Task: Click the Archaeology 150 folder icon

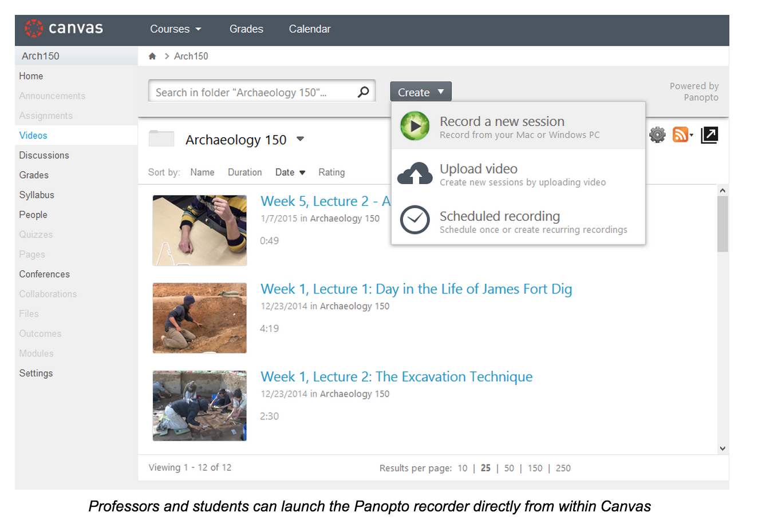Action: (x=161, y=139)
